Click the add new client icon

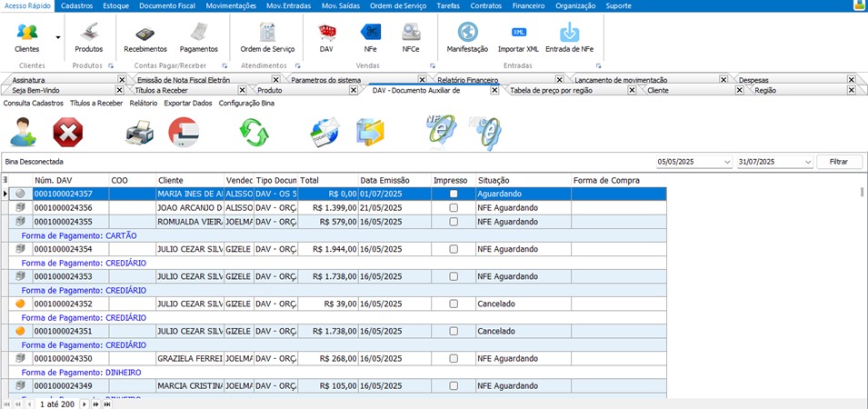pos(22,133)
